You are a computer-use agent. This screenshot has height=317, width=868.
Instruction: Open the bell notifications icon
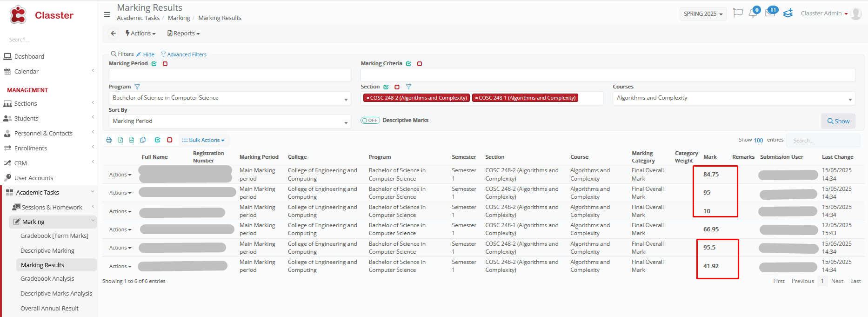pyautogui.click(x=753, y=13)
